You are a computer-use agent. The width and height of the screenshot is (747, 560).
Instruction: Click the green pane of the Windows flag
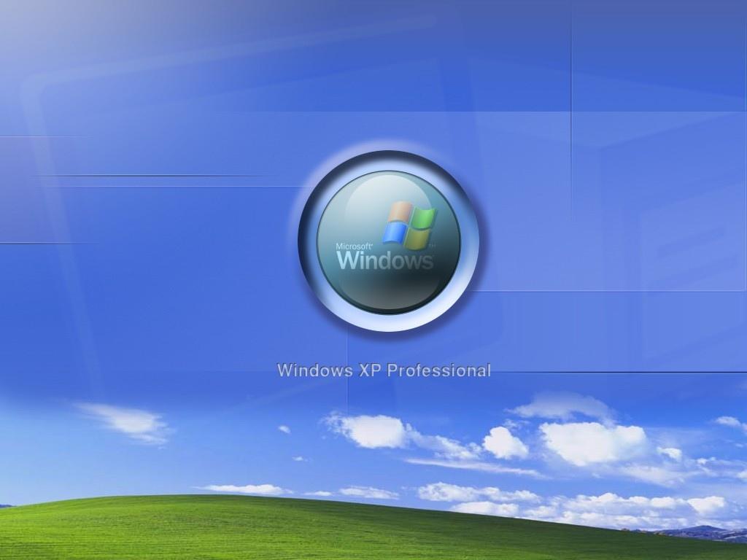[x=423, y=218]
